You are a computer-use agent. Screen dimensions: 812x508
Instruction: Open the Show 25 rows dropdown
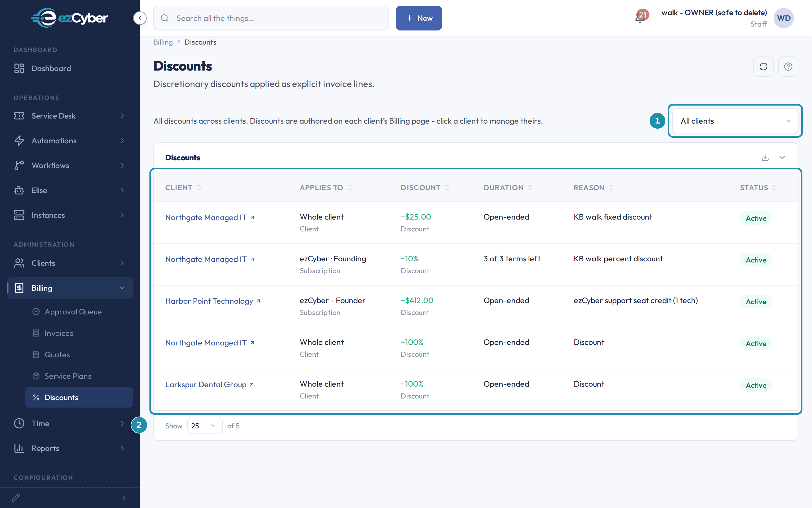coord(205,426)
